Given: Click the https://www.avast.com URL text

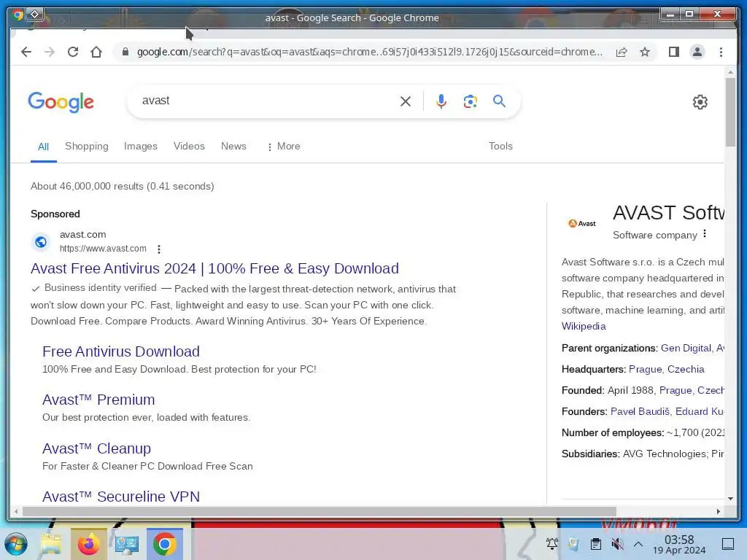Looking at the screenshot, I should [103, 249].
